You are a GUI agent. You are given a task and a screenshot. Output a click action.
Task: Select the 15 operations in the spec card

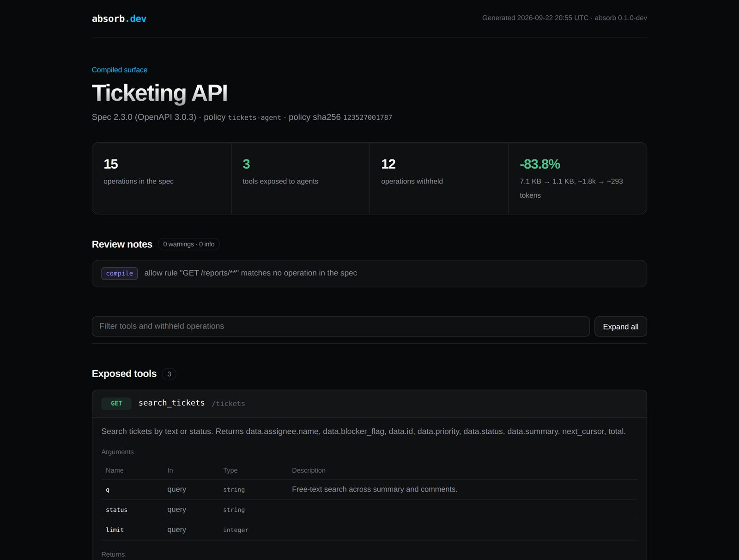[x=162, y=178]
